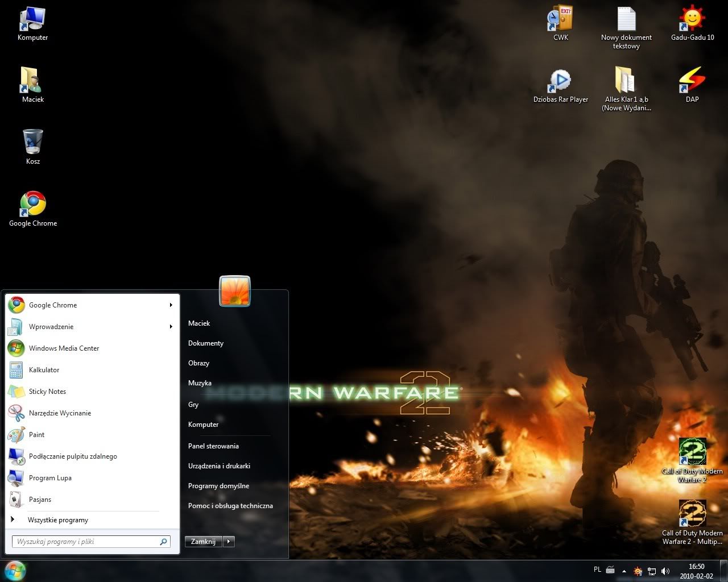Launch Narzędzie Wycinanie from Start menu
Viewport: 728px width, 582px height.
[x=91, y=413]
